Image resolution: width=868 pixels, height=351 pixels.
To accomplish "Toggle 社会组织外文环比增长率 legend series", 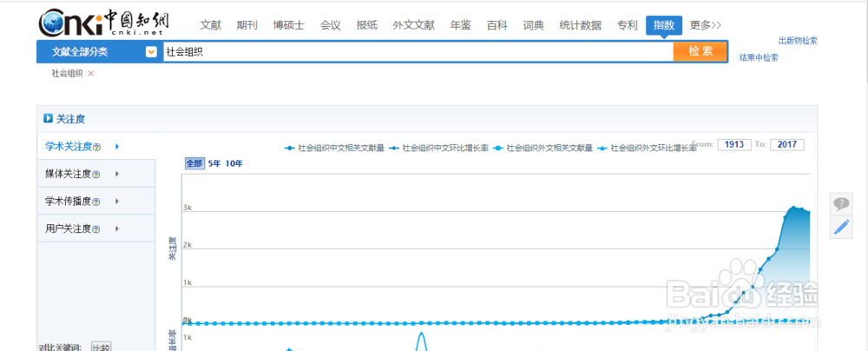I will 647,148.
